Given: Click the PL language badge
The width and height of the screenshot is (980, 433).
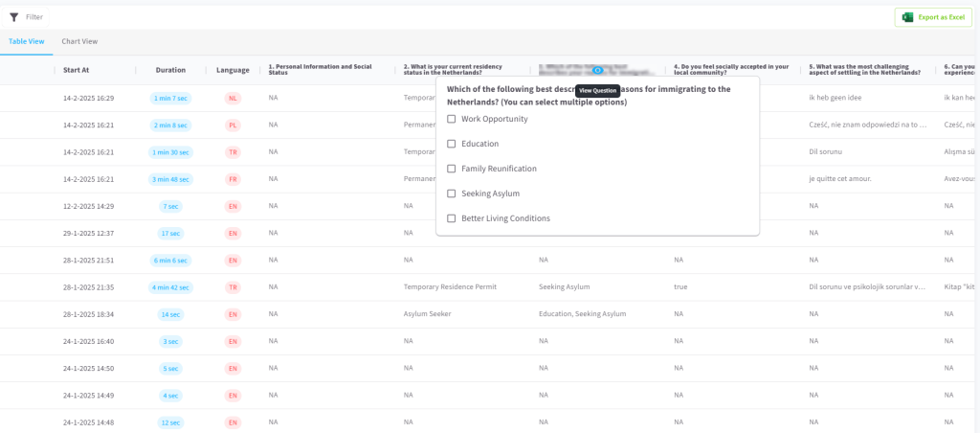Looking at the screenshot, I should click(x=234, y=125).
